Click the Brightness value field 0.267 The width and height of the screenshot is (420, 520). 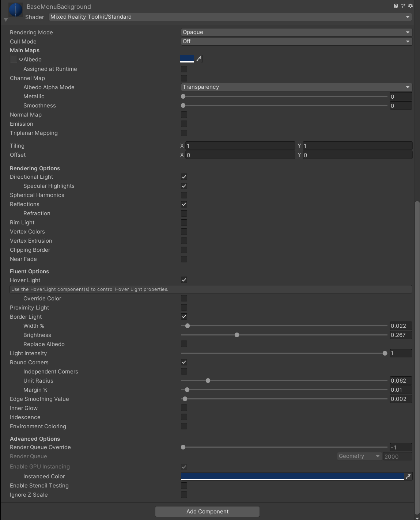tap(401, 335)
